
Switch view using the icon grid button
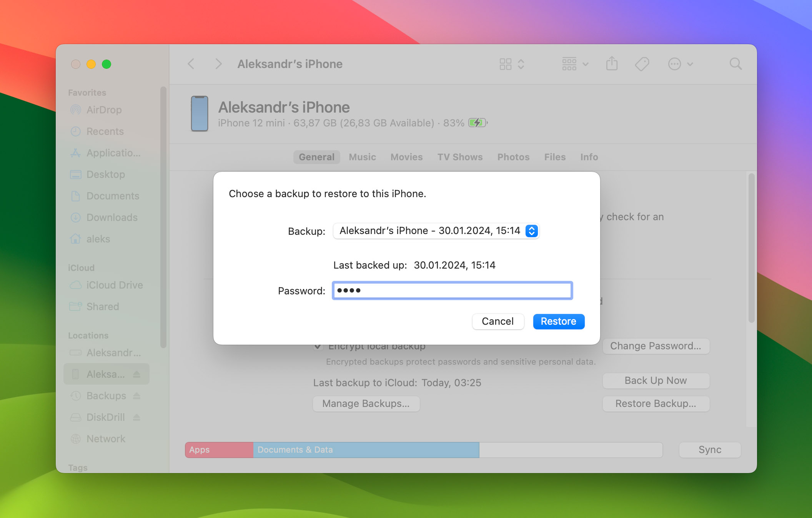(506, 64)
